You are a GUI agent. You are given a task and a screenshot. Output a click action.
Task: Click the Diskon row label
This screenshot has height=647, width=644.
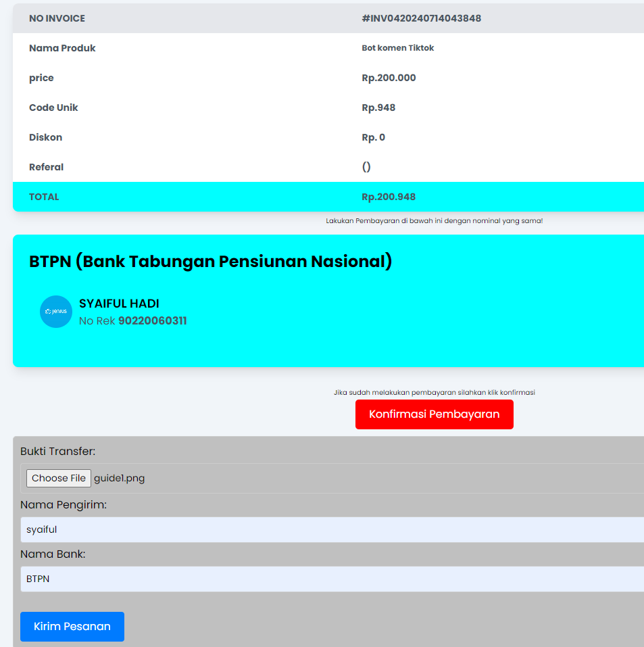[x=45, y=137]
